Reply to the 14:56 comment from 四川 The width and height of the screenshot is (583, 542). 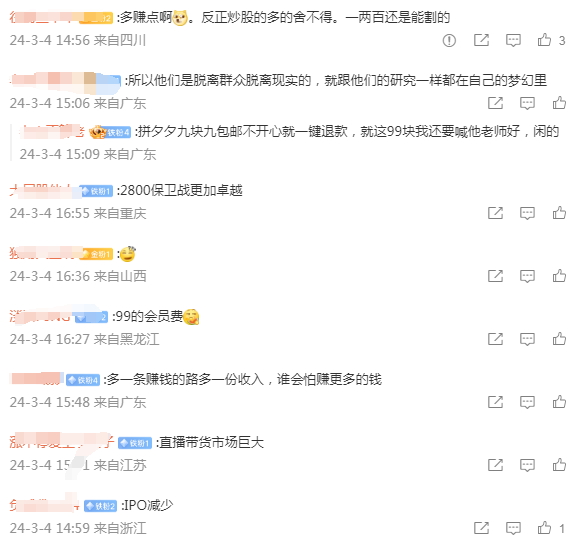[x=513, y=40]
